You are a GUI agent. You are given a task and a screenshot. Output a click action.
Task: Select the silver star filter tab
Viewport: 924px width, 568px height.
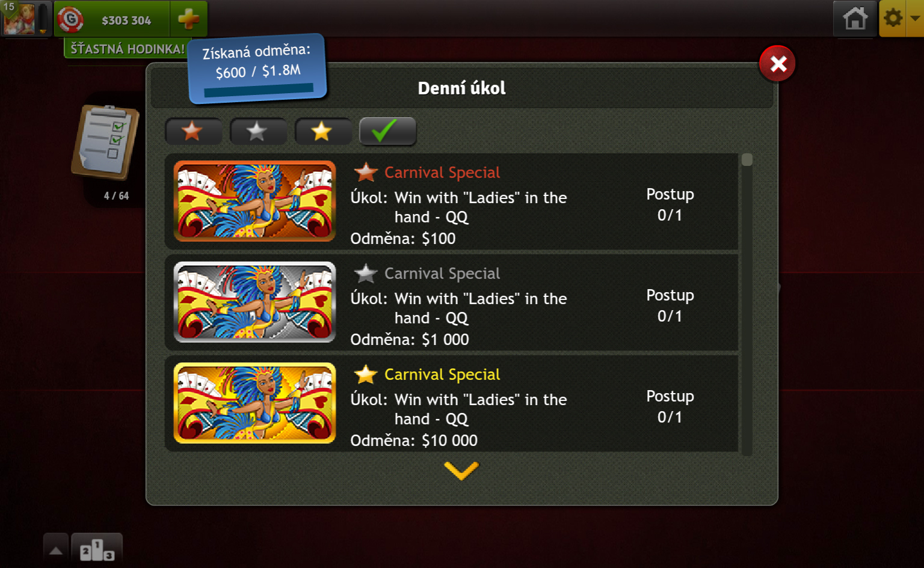click(x=257, y=131)
